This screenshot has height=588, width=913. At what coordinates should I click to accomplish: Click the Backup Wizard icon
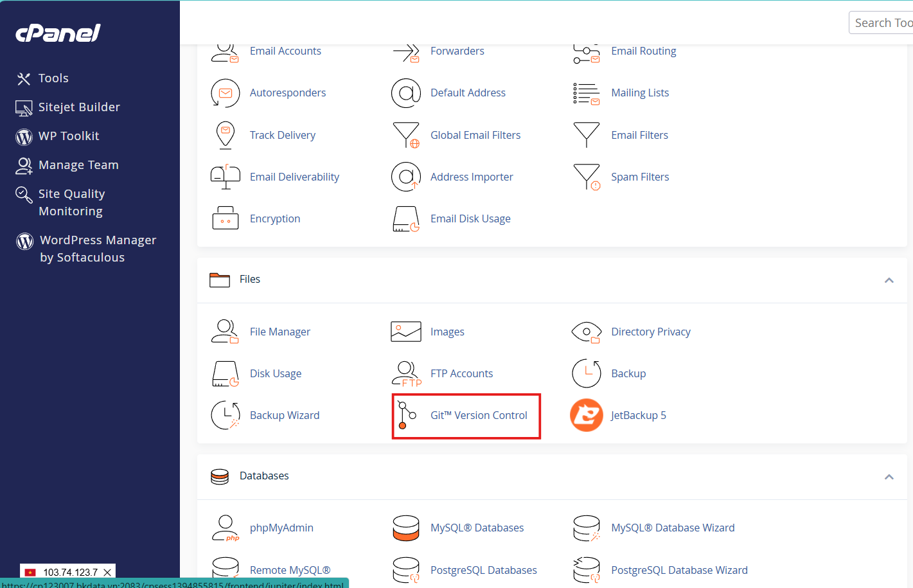pos(226,415)
